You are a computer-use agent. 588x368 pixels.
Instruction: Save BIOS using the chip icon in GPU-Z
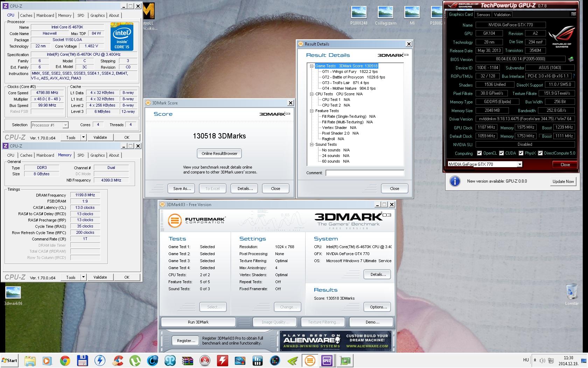[x=571, y=59]
